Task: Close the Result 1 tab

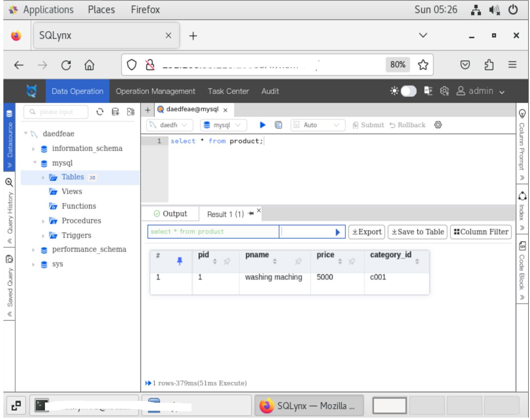Action: coord(259,210)
